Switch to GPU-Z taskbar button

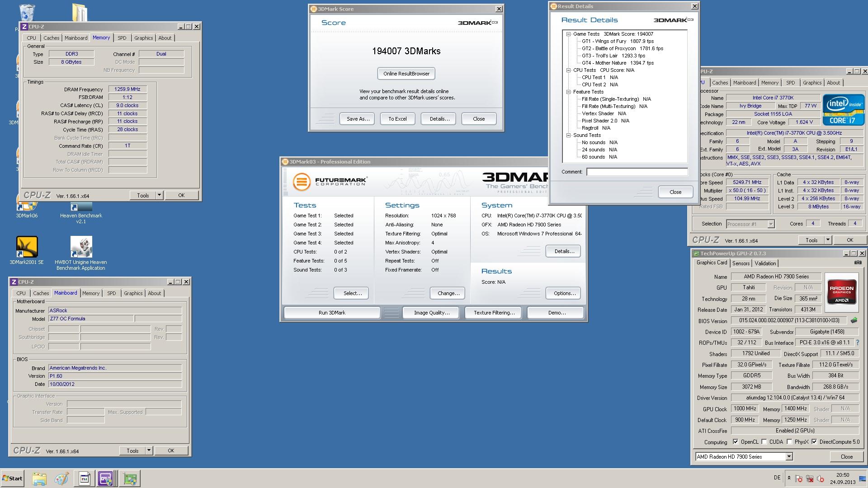coord(131,479)
